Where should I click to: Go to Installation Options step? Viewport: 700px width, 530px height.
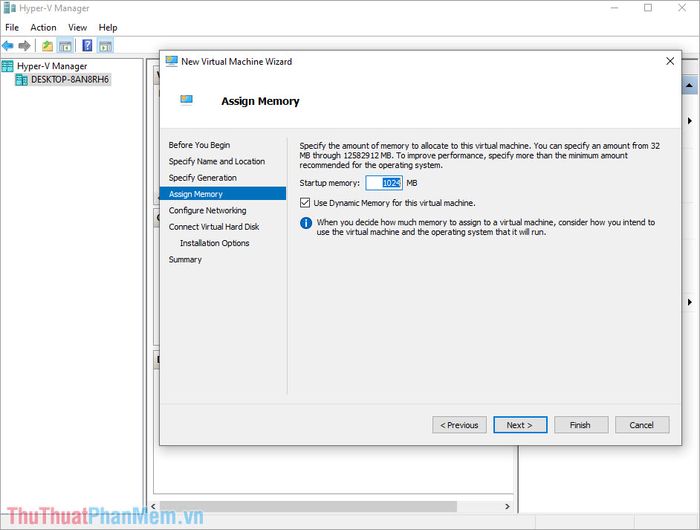(x=214, y=243)
